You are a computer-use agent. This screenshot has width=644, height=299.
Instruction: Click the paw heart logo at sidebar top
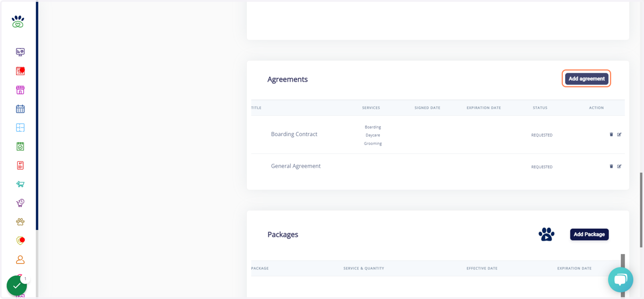pyautogui.click(x=18, y=21)
